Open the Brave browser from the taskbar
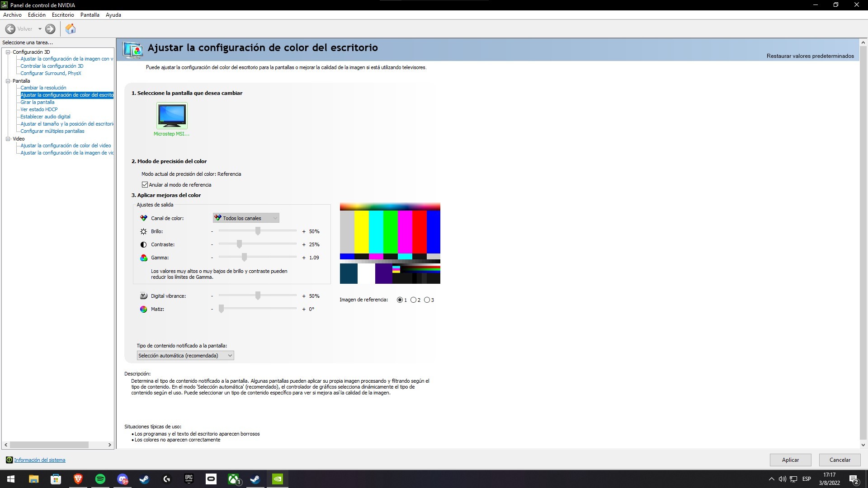Image resolution: width=868 pixels, height=488 pixels. click(78, 479)
